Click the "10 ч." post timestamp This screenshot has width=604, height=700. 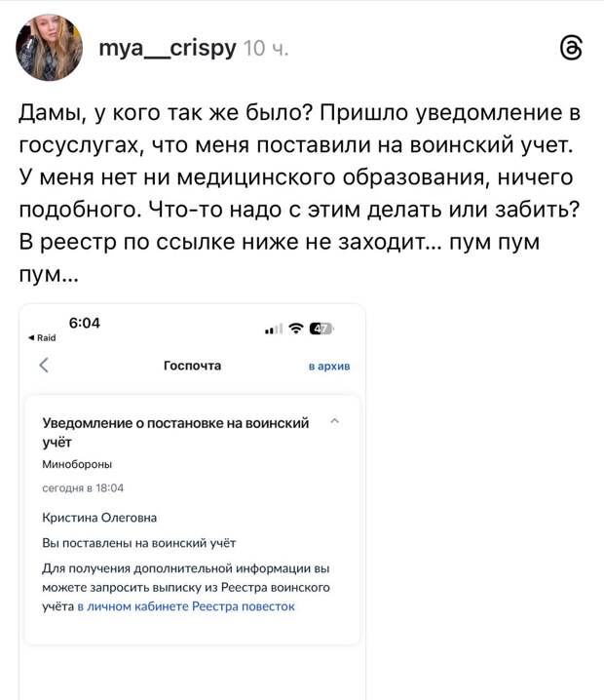click(265, 48)
